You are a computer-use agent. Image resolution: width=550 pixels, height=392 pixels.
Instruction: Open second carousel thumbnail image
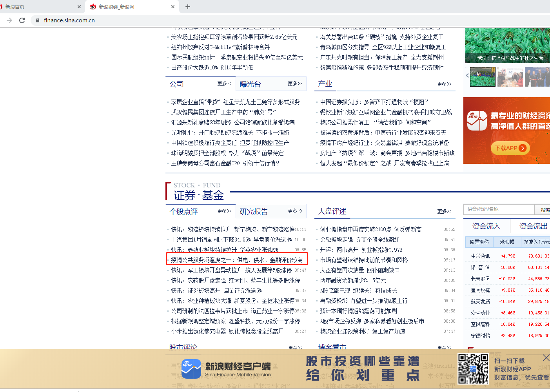point(510,76)
